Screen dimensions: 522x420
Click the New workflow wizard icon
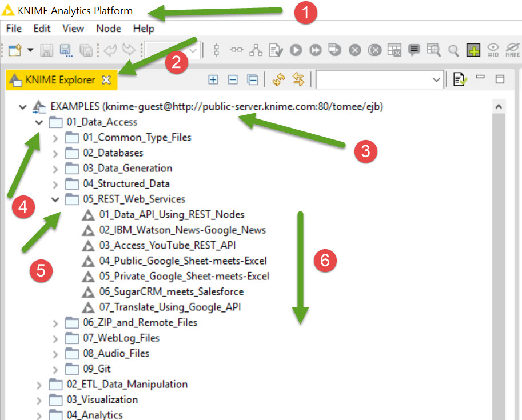(x=15, y=50)
